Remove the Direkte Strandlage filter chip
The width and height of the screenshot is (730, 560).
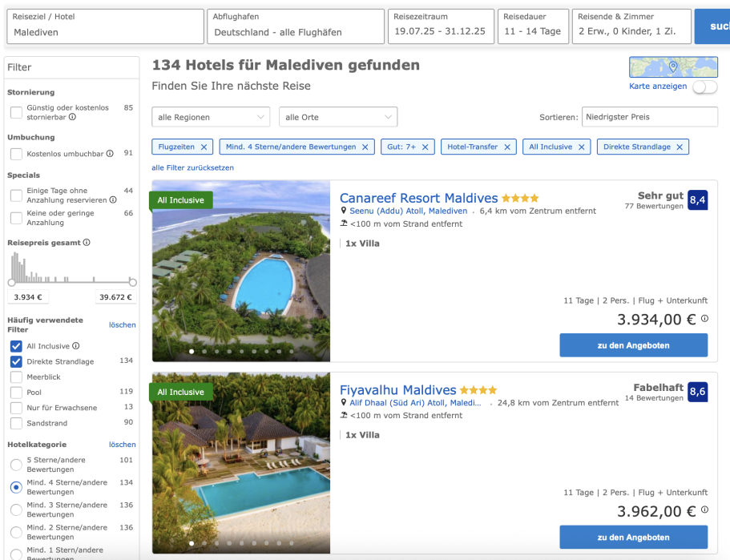pyautogui.click(x=680, y=147)
